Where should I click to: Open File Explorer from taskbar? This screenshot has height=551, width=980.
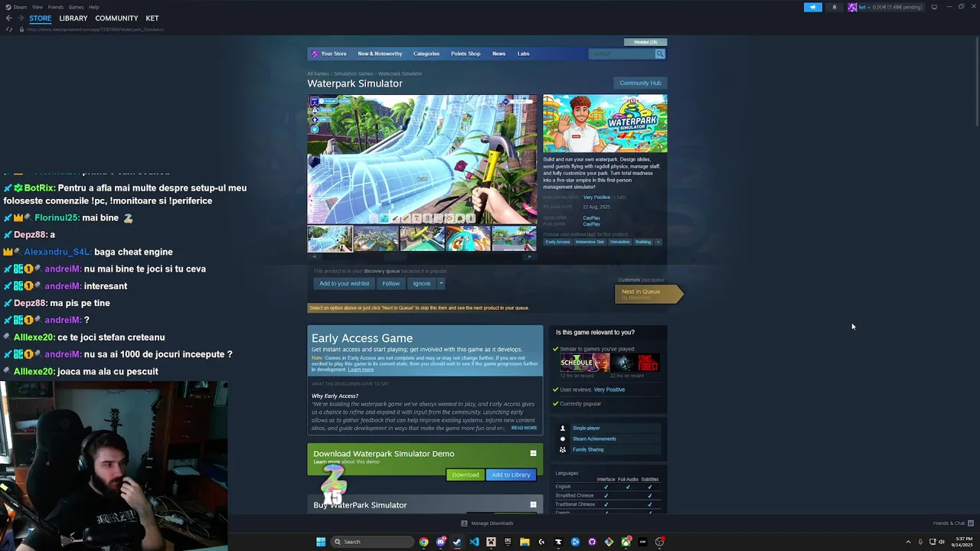click(x=524, y=542)
